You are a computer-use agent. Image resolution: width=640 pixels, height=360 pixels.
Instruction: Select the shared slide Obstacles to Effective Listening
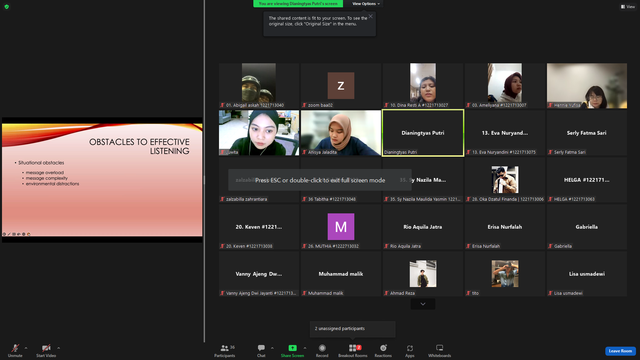coord(102,180)
